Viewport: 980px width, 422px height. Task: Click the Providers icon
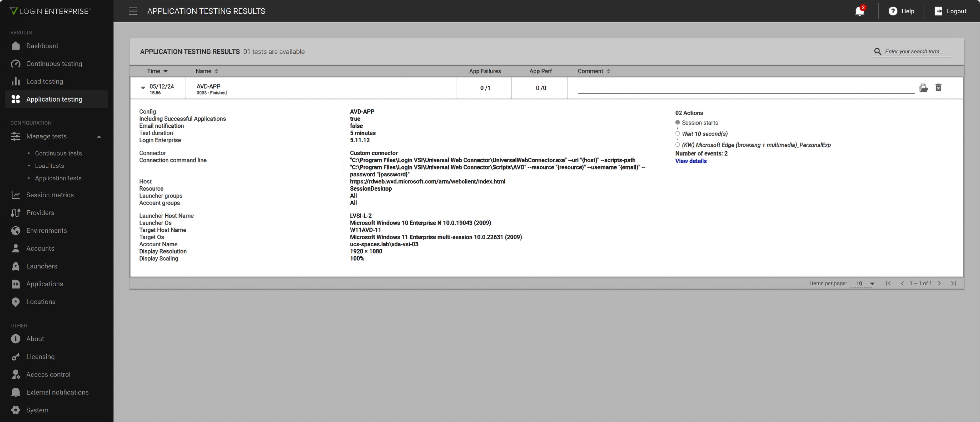point(16,213)
